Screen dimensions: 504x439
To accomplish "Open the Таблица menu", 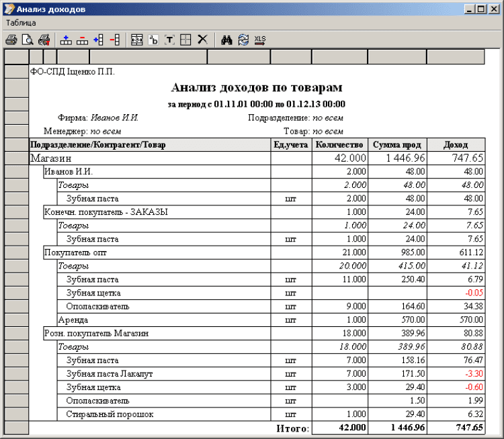I will (x=21, y=23).
